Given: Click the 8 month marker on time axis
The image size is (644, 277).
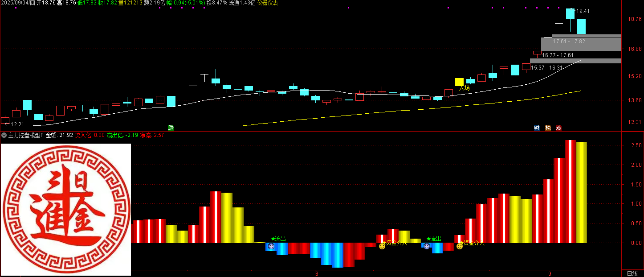Looking at the screenshot, I should click(x=317, y=273).
